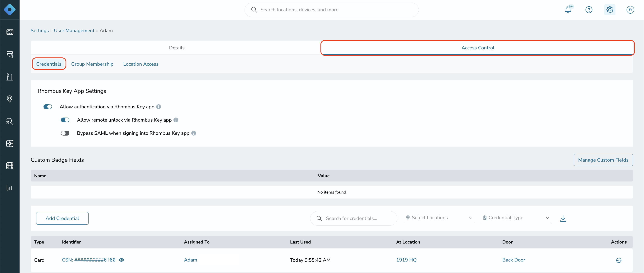Expand the Credential Type dropdown

pos(516,218)
